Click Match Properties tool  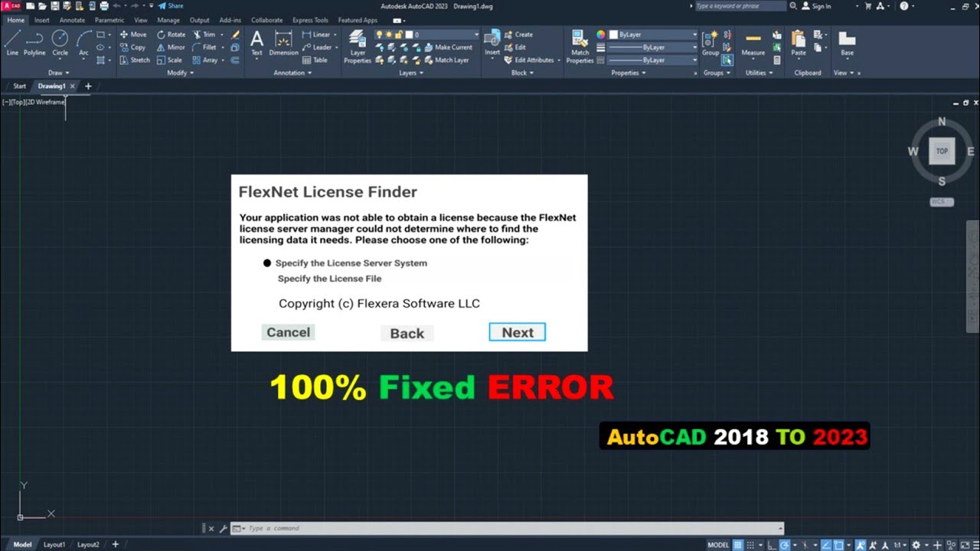580,47
